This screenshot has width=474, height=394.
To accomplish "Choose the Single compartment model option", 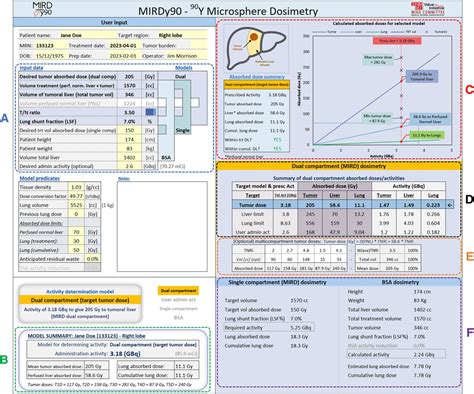I will (x=178, y=309).
